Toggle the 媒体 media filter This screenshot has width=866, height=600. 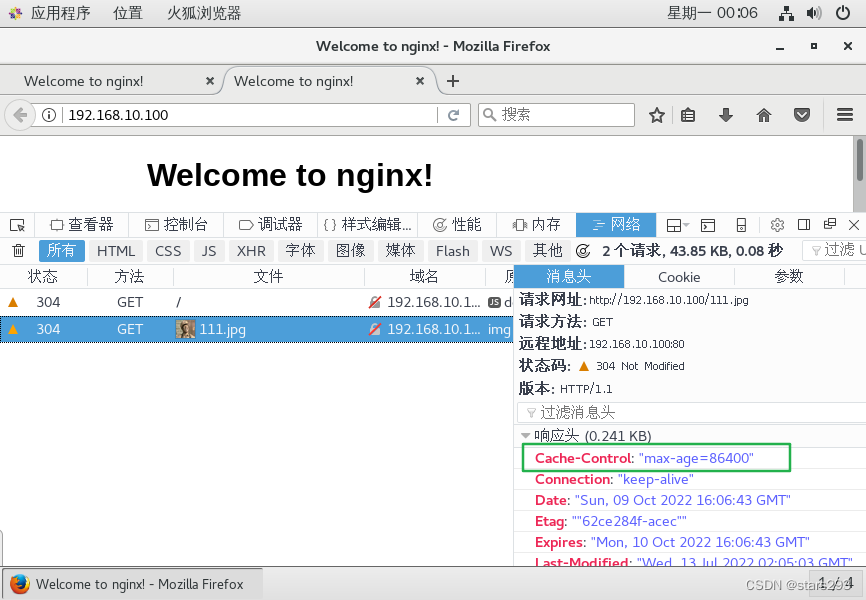(400, 251)
